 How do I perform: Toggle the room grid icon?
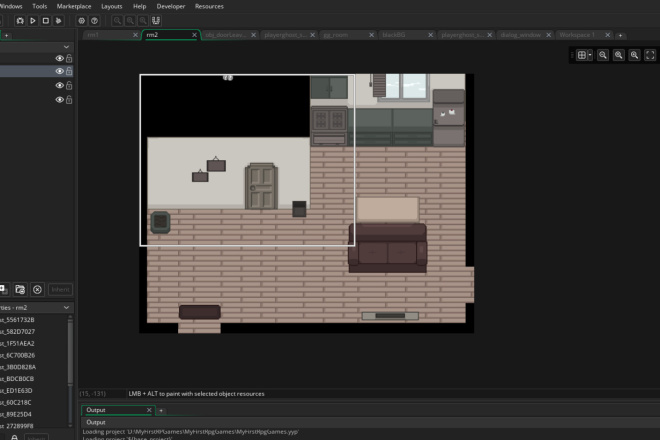coord(582,55)
